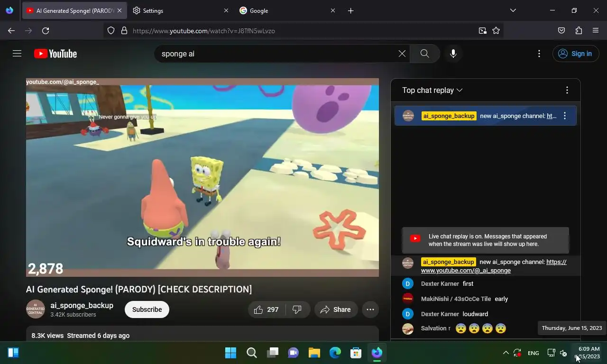Screen dimensions: 607x364
Task: Open pinned message options menu
Action: point(565,116)
